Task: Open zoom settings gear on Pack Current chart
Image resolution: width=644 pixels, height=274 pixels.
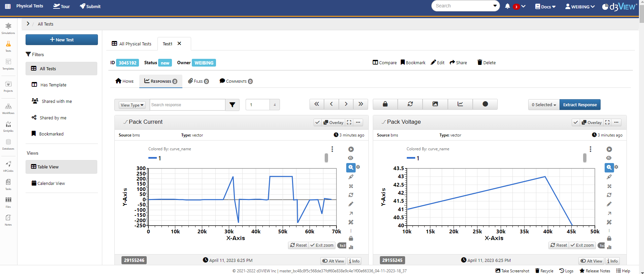Action: coord(358,167)
